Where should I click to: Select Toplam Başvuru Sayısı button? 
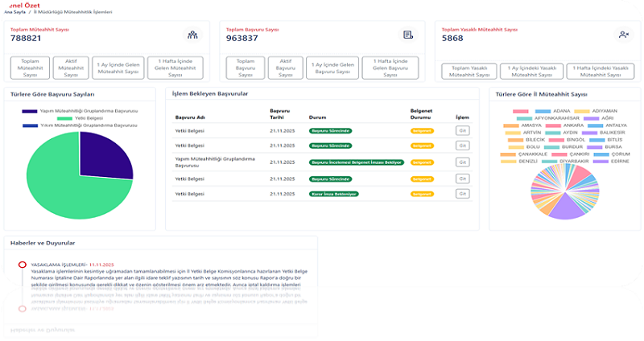245,68
